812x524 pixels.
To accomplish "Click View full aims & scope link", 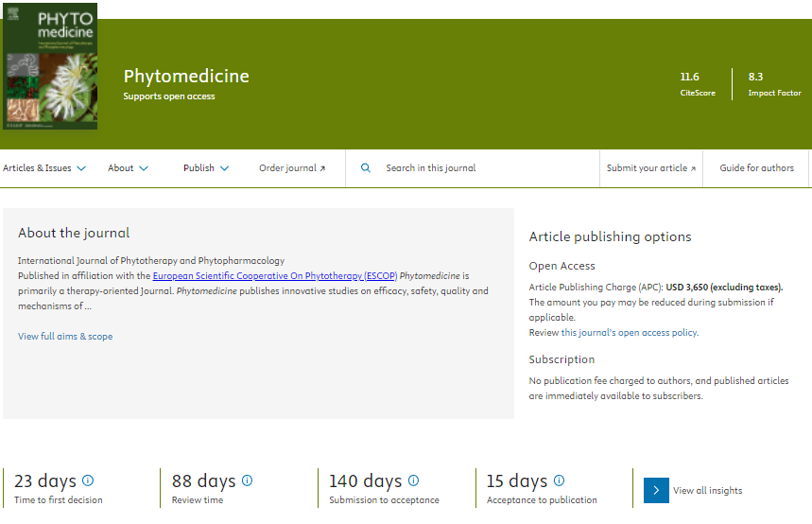I will point(65,337).
